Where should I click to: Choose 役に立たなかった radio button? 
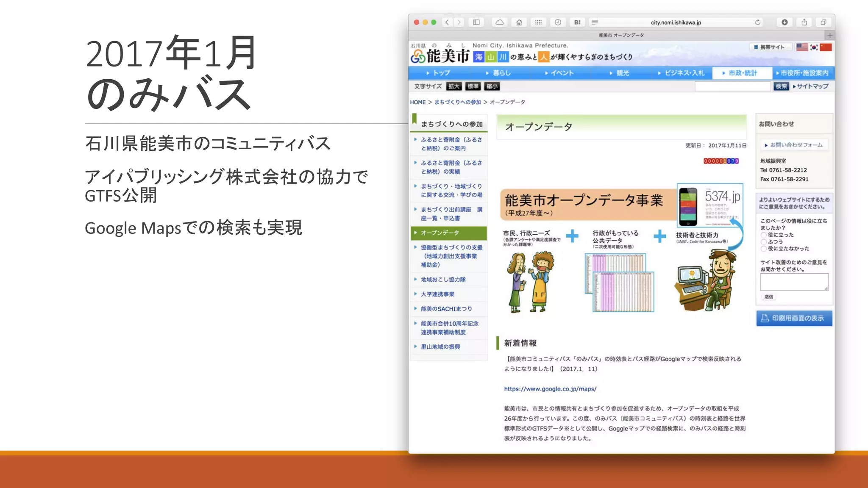pyautogui.click(x=764, y=249)
